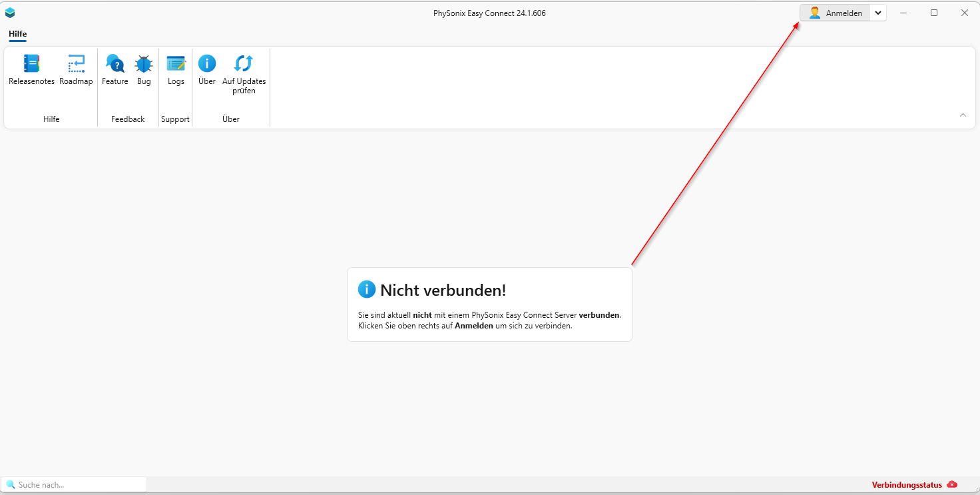Collapse the ribbon with the chevron
This screenshot has height=495, width=980.
click(x=963, y=115)
